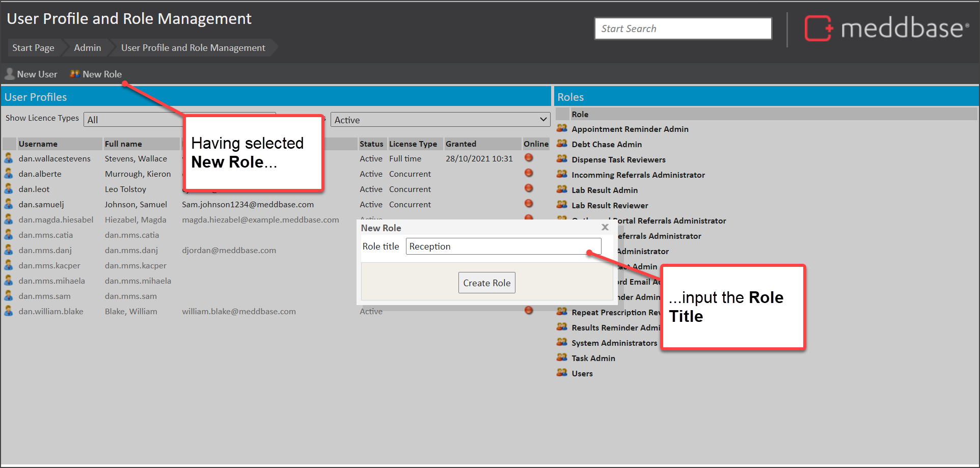Click the group icon next to Users role
Screen dimensions: 980x468
(x=562, y=373)
